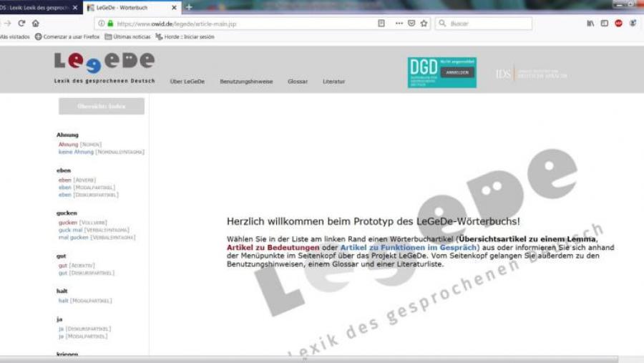The width and height of the screenshot is (644, 363).
Task: Click the LeGeDe logo in header
Action: pyautogui.click(x=104, y=63)
